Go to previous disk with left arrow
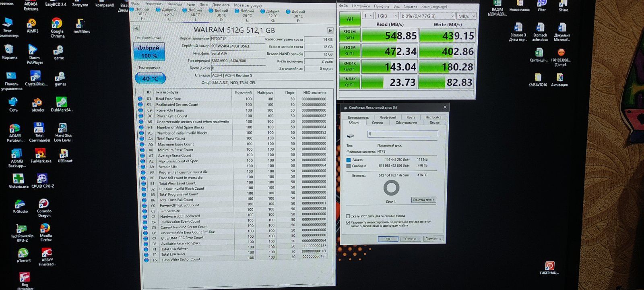This screenshot has height=290, width=644. 136,28
